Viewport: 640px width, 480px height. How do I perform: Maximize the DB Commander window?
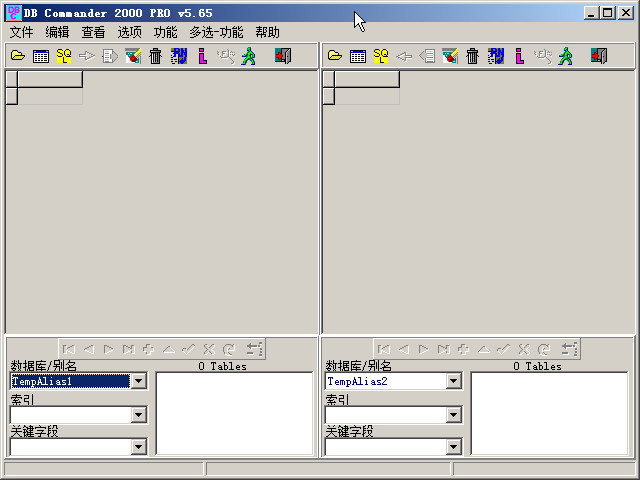[607, 13]
